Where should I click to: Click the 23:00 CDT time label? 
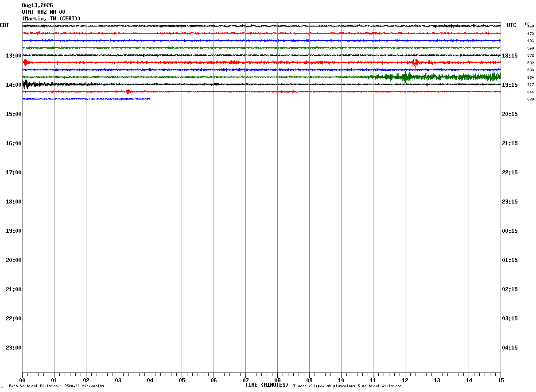pyautogui.click(x=13, y=348)
